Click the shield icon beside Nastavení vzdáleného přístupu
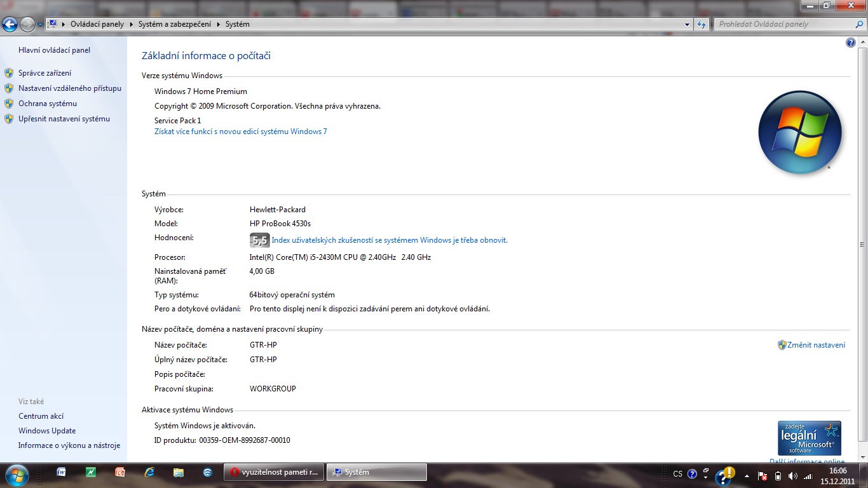Image resolution: width=868 pixels, height=488 pixels. point(9,88)
